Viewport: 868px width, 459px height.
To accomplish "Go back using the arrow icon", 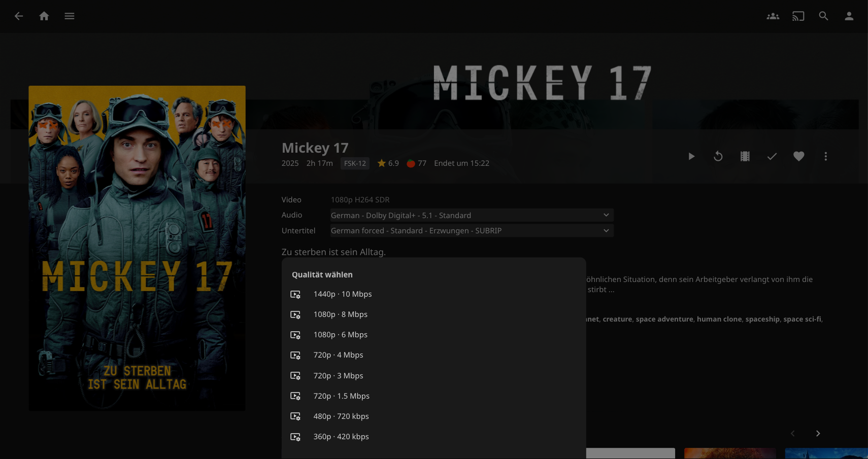I will point(19,16).
